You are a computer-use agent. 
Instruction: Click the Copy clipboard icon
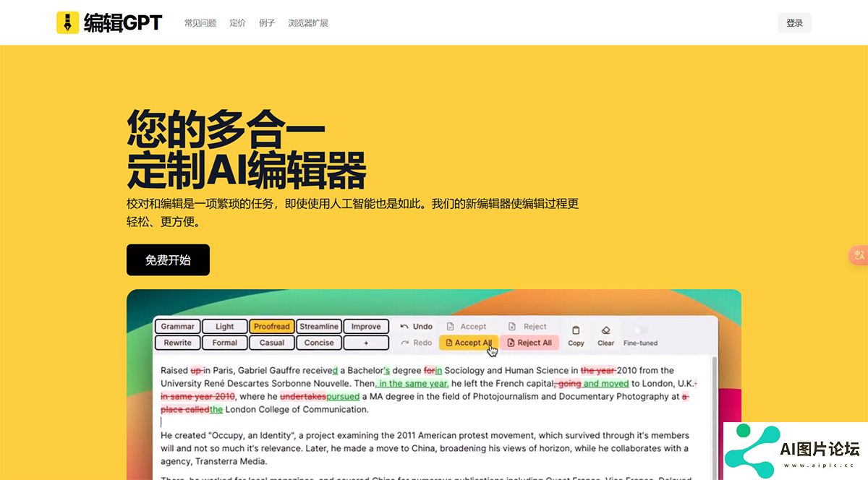point(576,330)
